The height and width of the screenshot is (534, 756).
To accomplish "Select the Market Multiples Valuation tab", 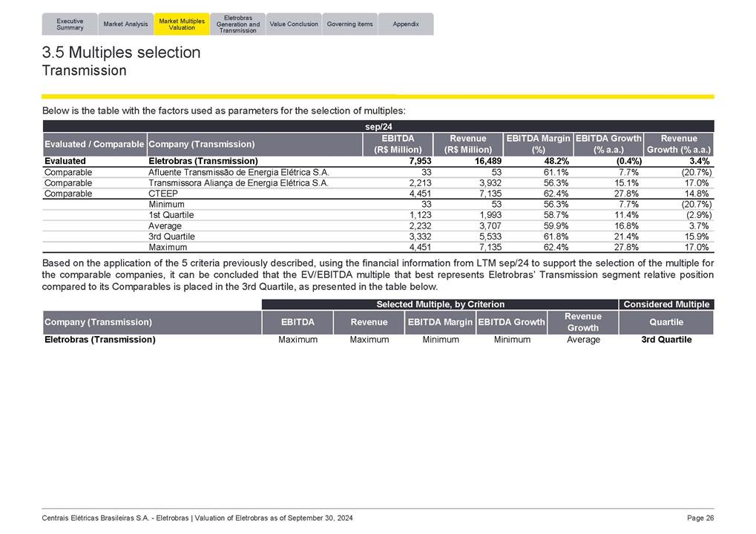I will coord(182,24).
